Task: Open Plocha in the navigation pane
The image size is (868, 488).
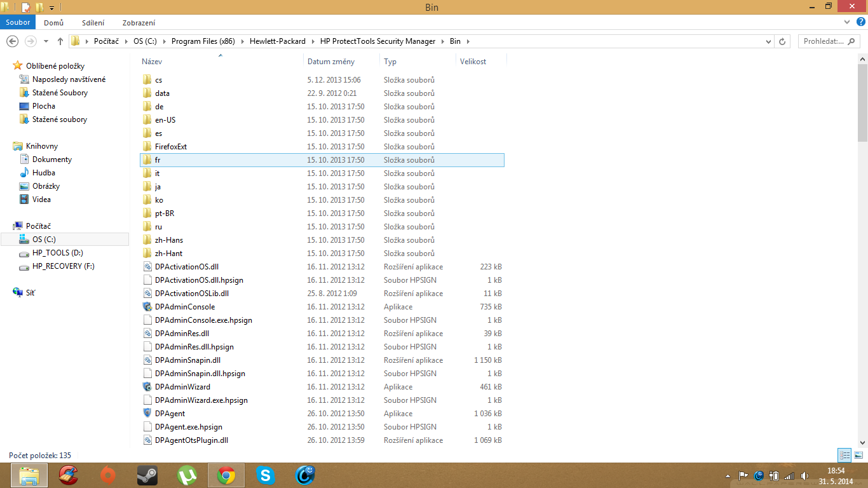Action: coord(44,106)
